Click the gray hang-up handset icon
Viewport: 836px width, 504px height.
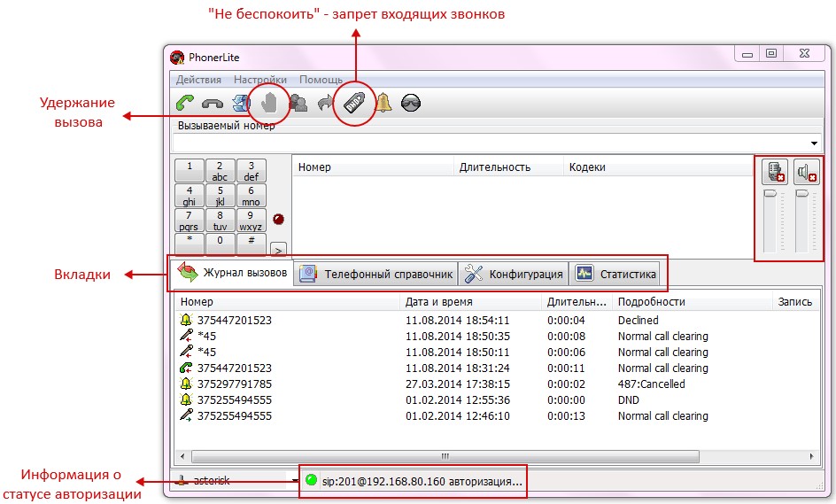click(213, 104)
